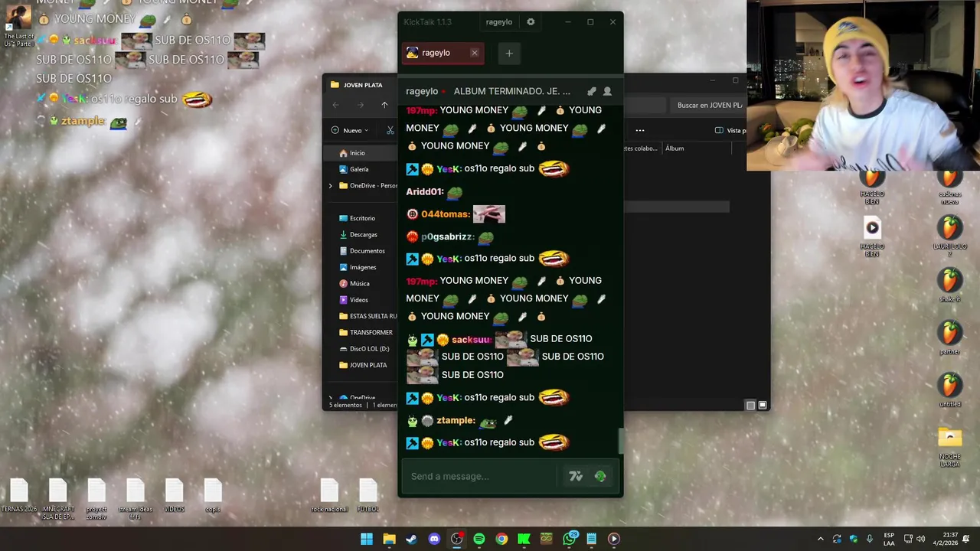980x551 pixels.
Task: Click the Buscar en JOVEN PLATA search box
Action: click(x=708, y=105)
